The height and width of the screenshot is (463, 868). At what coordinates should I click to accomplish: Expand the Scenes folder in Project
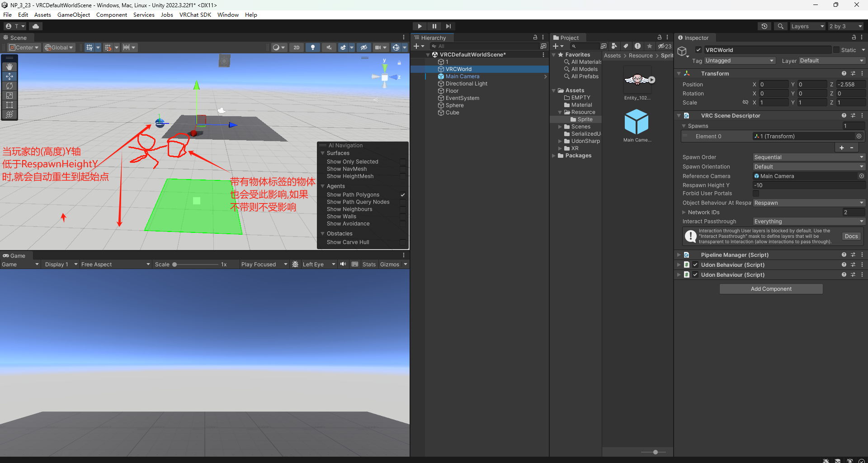(x=560, y=127)
